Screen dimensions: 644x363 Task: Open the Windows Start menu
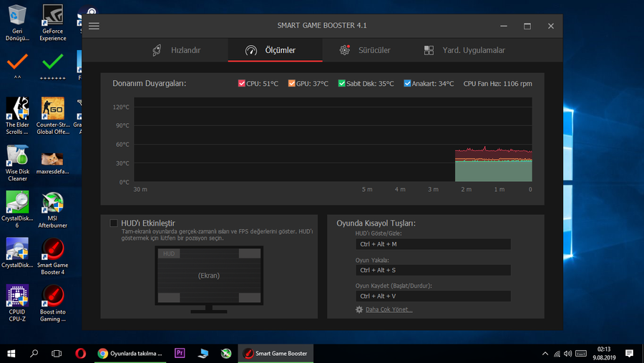pyautogui.click(x=11, y=354)
